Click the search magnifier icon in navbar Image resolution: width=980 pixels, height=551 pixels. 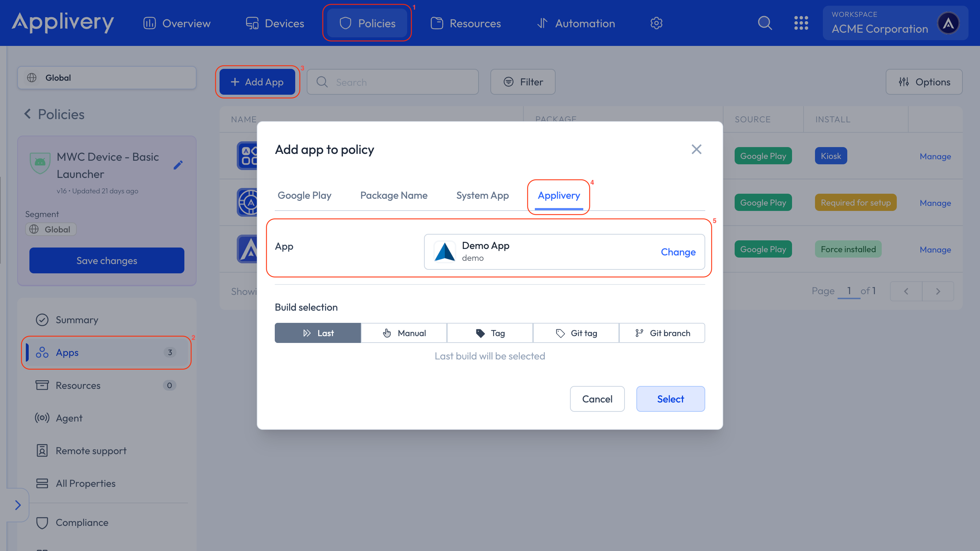pyautogui.click(x=765, y=23)
